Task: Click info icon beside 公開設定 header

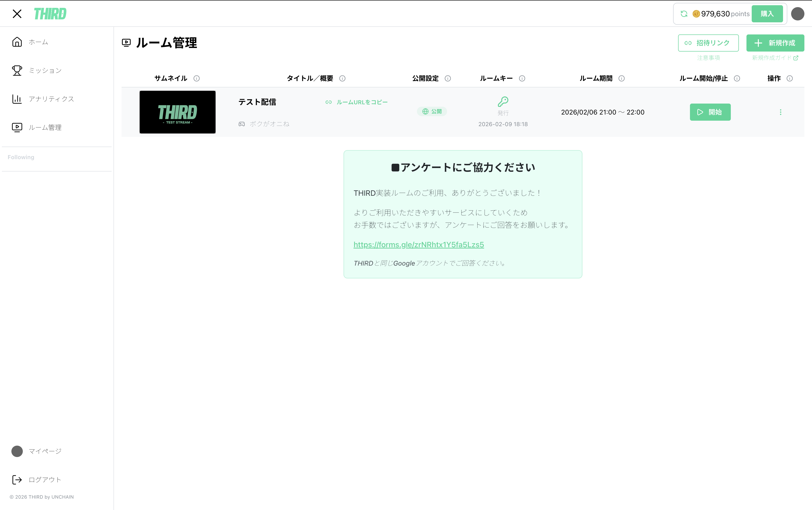Action: 448,78
